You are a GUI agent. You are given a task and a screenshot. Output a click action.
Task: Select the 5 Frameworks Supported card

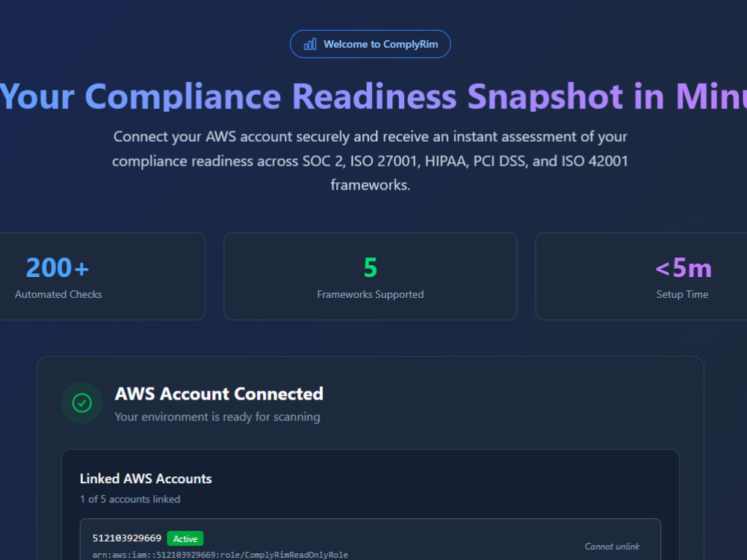[371, 276]
